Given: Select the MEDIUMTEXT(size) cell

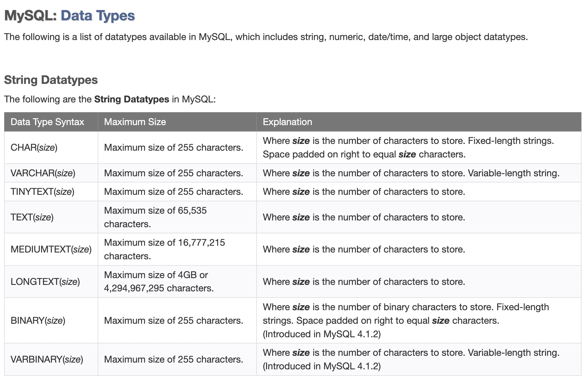Looking at the screenshot, I should [51, 249].
